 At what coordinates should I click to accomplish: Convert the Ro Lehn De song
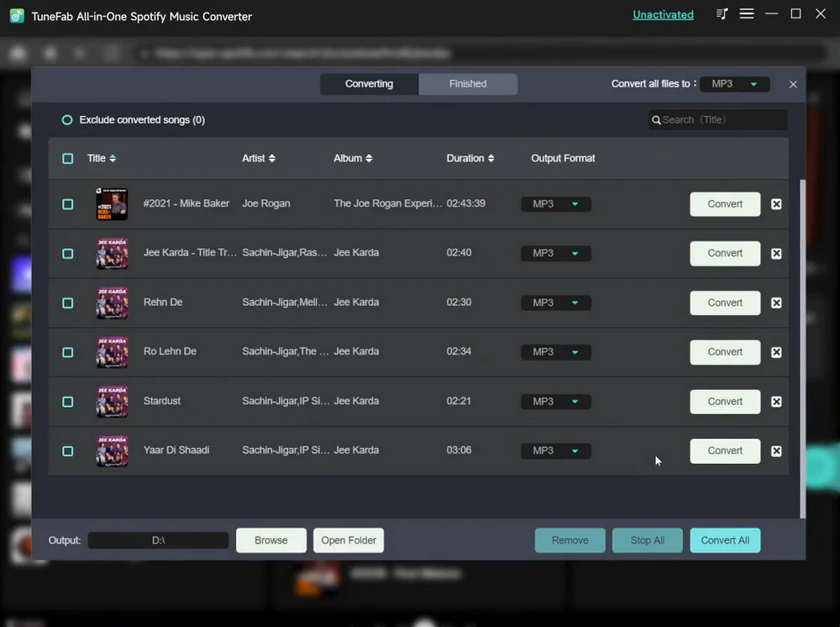725,352
